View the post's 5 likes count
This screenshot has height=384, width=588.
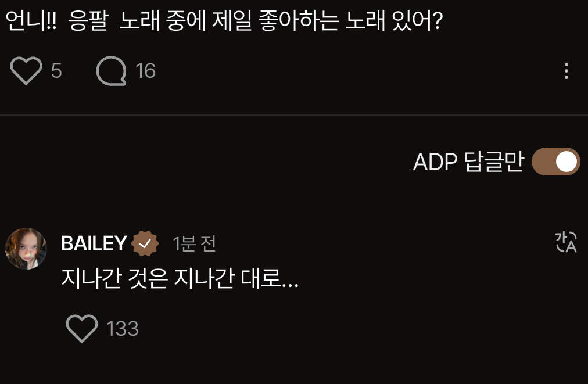[56, 71]
